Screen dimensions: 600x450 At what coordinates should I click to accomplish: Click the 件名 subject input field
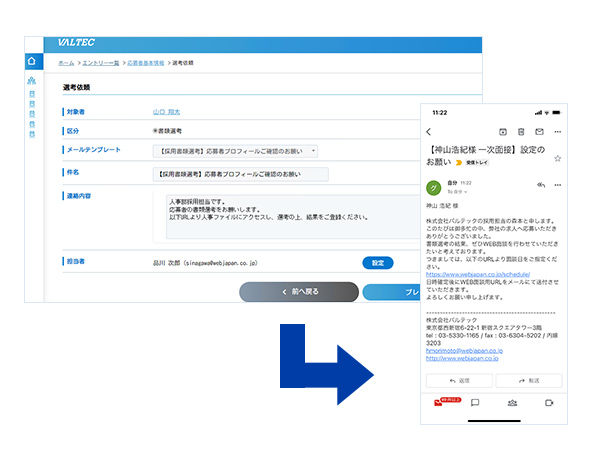click(x=240, y=174)
